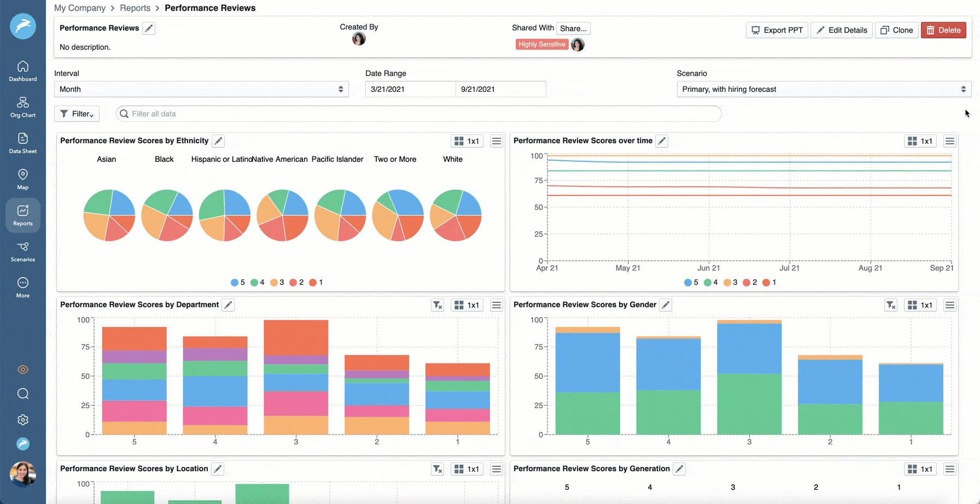Navigate to Scenarios in the sidebar
Screen dimensions: 980x504
[x=22, y=251]
